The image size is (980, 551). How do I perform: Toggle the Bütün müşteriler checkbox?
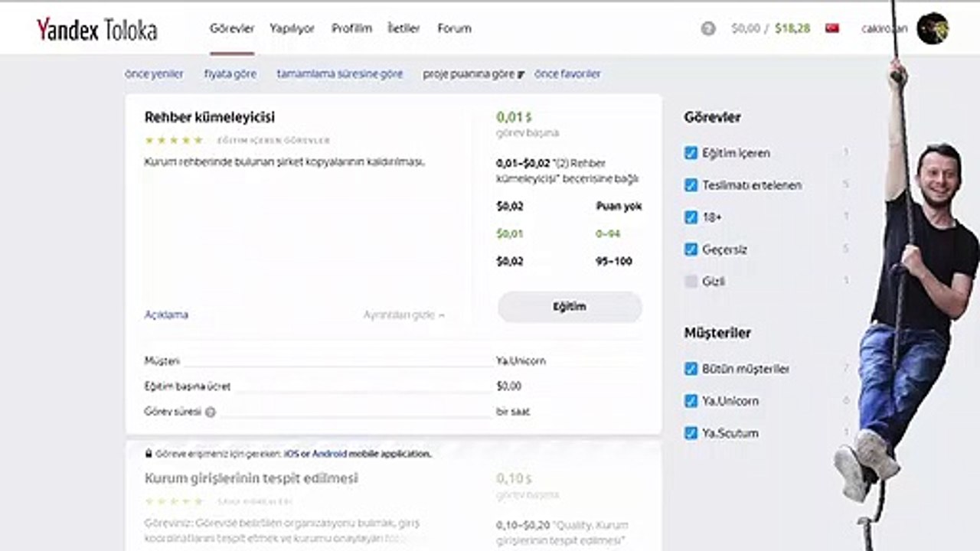click(691, 369)
